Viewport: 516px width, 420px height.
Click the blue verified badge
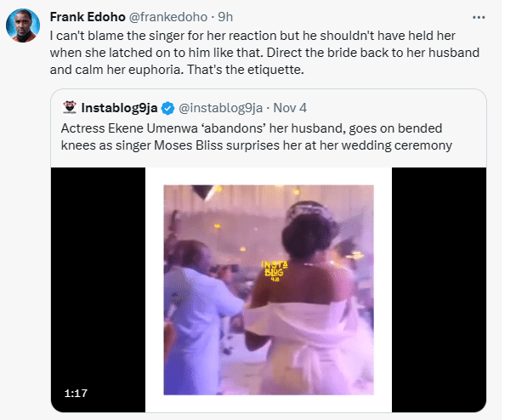click(170, 108)
